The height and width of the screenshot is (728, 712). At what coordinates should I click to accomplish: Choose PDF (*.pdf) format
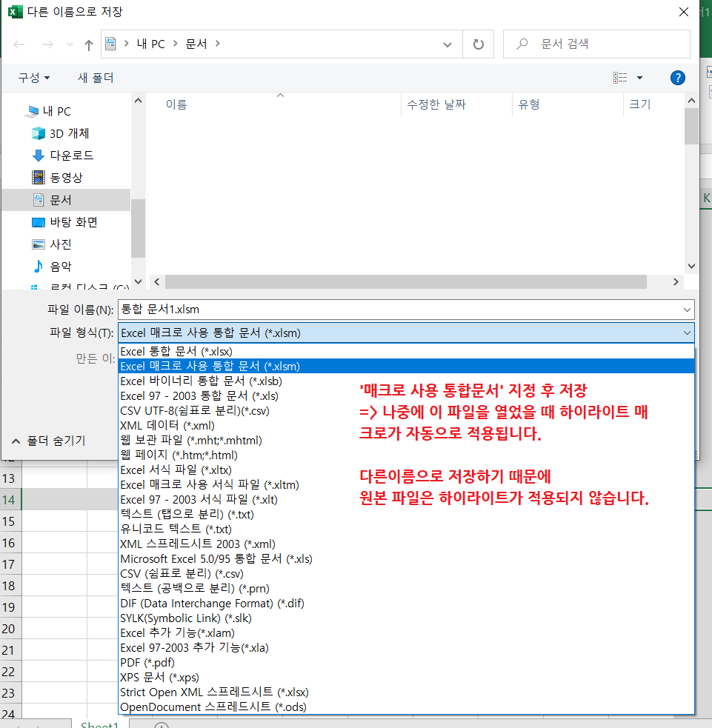click(x=407, y=663)
